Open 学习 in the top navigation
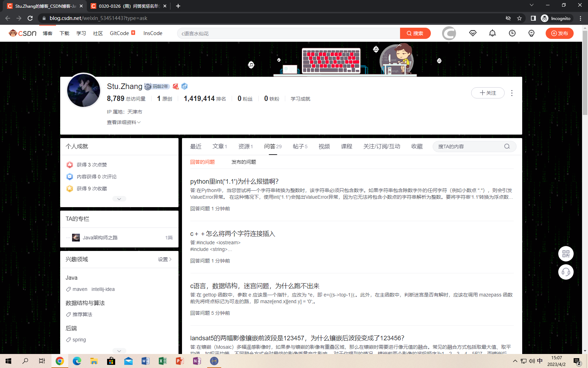This screenshot has height=368, width=588. coord(81,33)
